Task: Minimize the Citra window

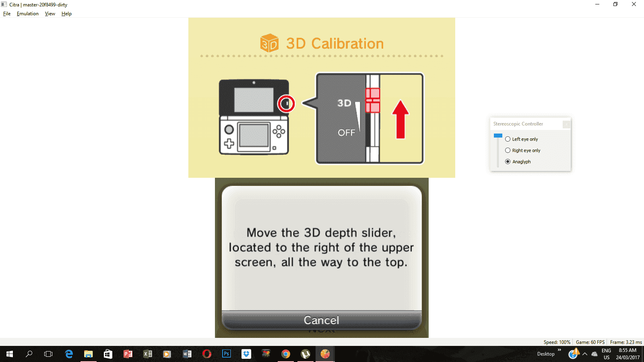Action: tap(597, 4)
